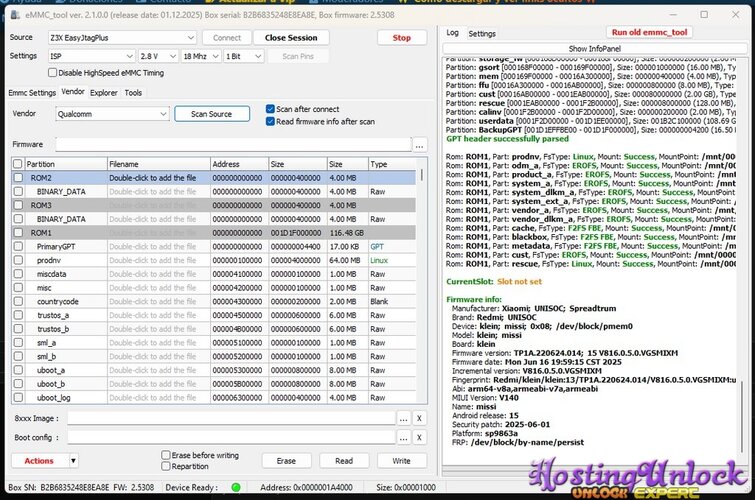
Task: Check the ROM2 partition checkbox
Action: tap(18, 178)
